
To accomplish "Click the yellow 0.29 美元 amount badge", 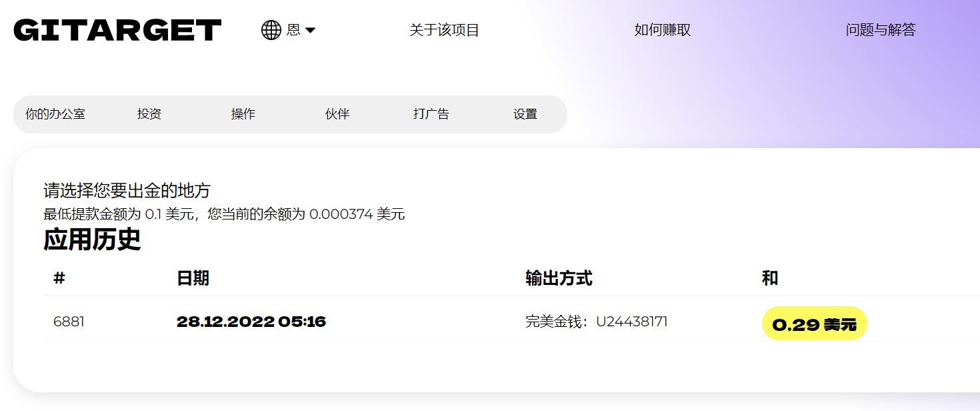I will 814,324.
